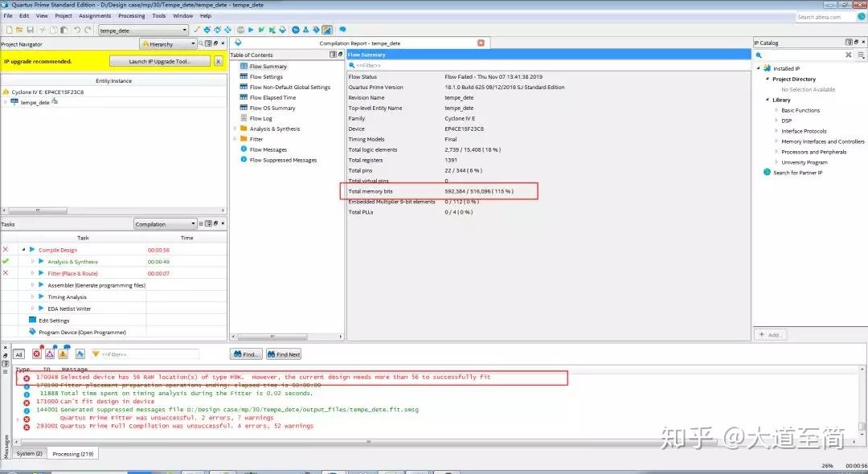Click the Project Navigator search magnifier icon

(x=200, y=43)
